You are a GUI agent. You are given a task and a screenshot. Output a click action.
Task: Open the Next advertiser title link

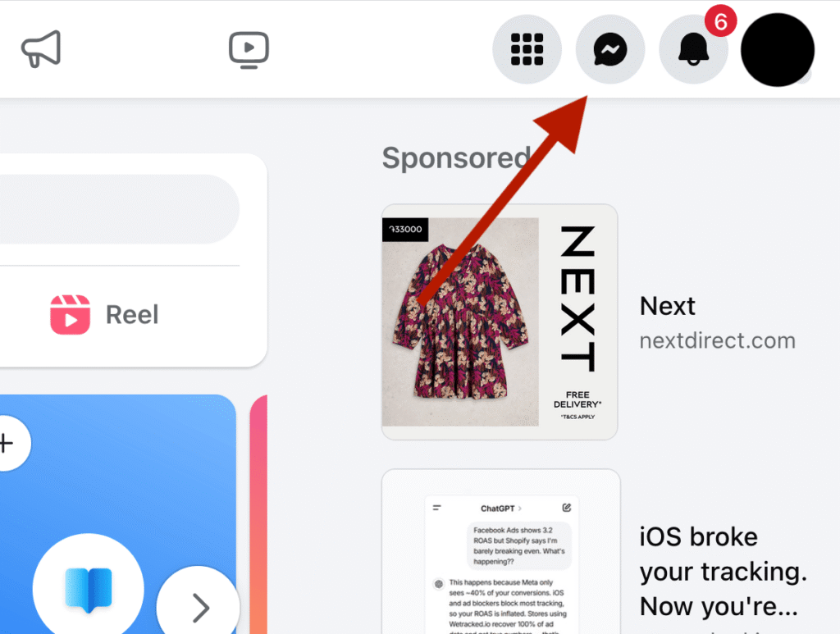coord(668,306)
